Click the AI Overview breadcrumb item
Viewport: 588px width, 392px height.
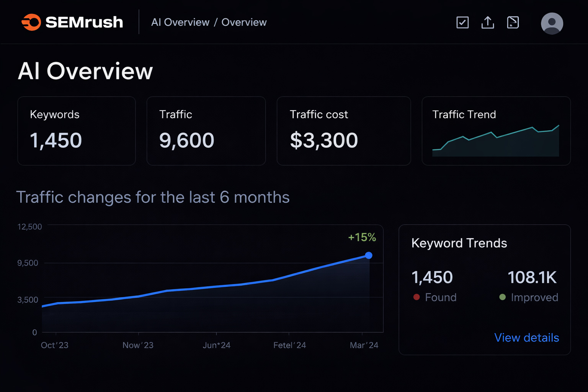click(180, 22)
